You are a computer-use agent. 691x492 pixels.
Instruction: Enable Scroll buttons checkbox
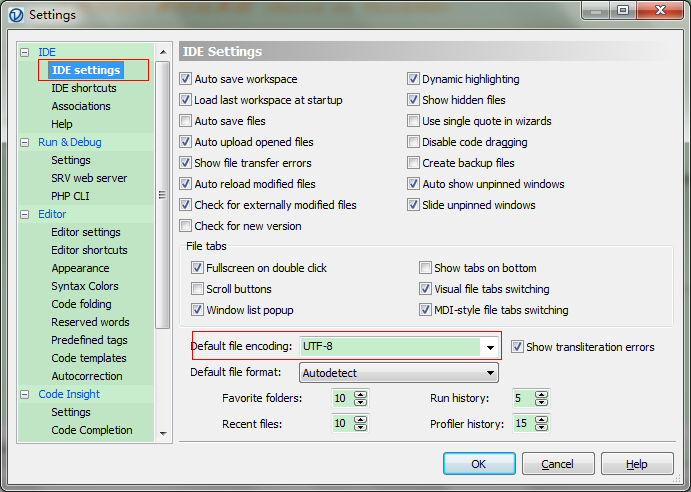tap(197, 289)
